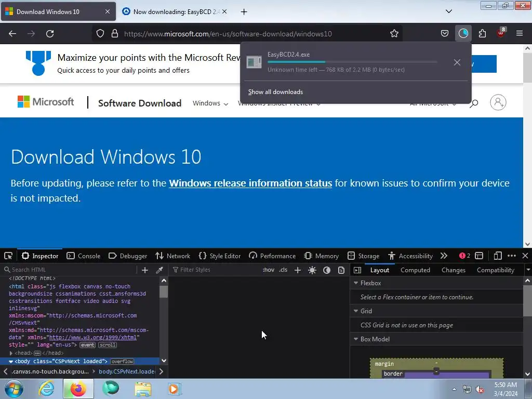Screen dimensions: 532x399
Task: Open Firefox application hamburger menu
Action: pos(520,33)
